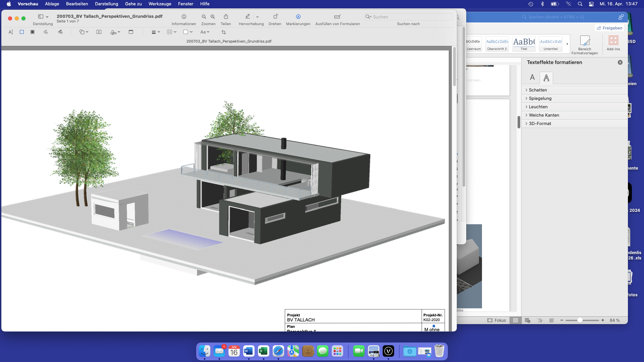Click the Freigeben button in Word
The image size is (644, 362).
click(x=609, y=28)
